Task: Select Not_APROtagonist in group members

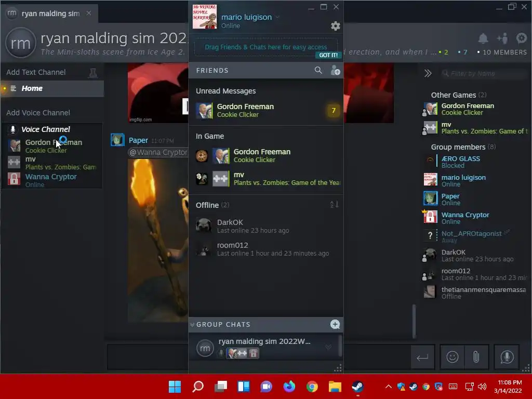Action: (x=475, y=236)
